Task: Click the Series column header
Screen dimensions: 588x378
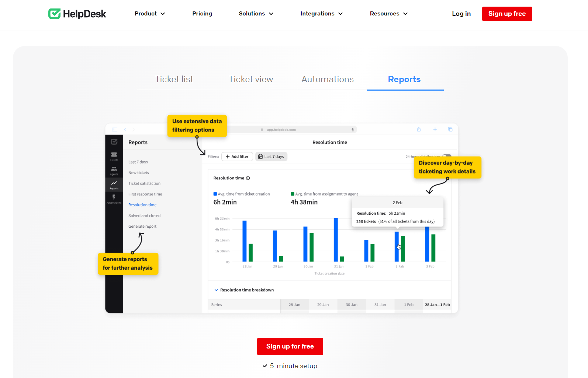Action: coord(244,305)
